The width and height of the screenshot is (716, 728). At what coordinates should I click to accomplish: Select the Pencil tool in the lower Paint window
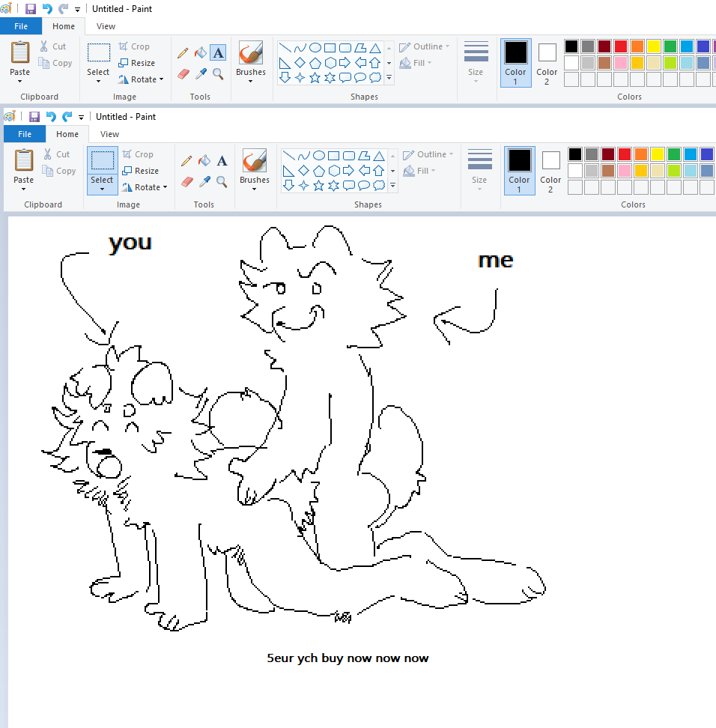pyautogui.click(x=186, y=161)
